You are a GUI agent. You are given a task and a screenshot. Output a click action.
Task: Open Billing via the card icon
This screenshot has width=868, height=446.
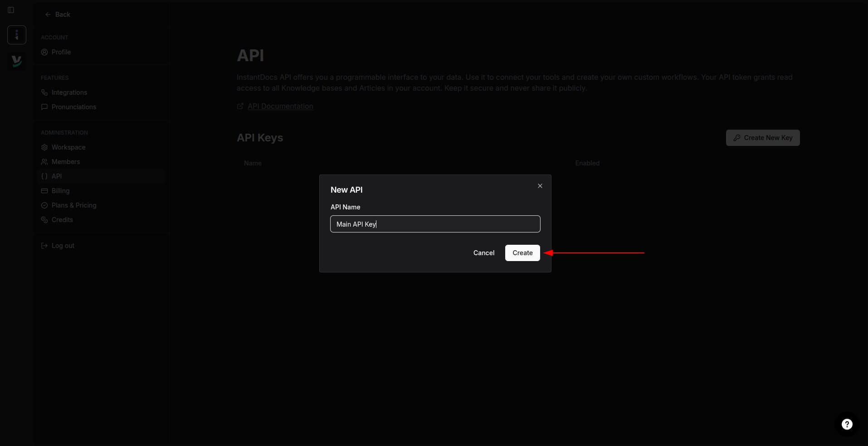click(x=44, y=191)
